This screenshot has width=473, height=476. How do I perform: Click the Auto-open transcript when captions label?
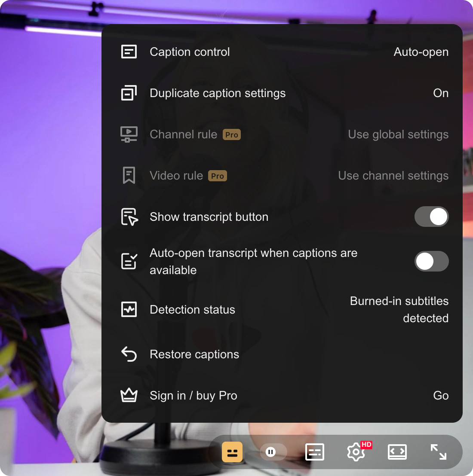click(253, 261)
